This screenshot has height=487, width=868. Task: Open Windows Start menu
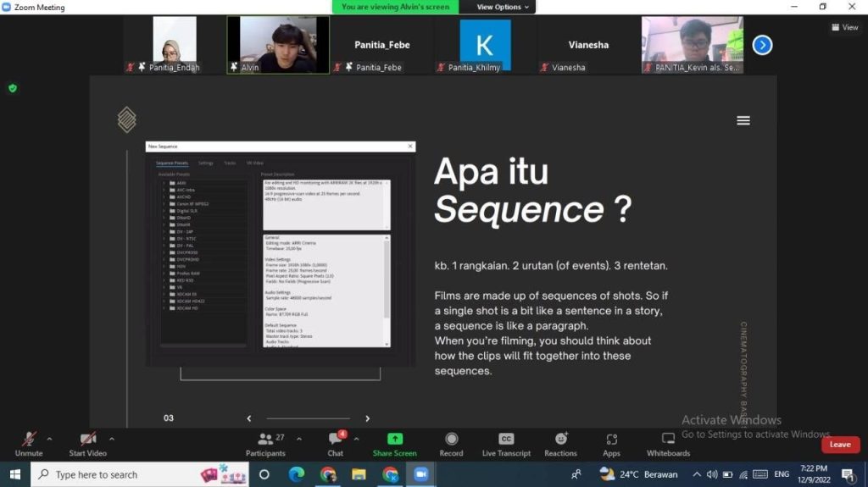(x=15, y=474)
